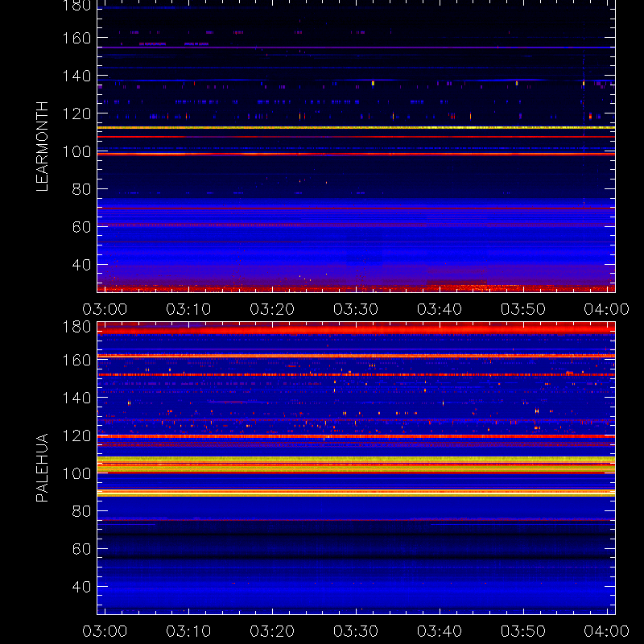
Task: Click Learmonth plot's 80 frequency label
Action: 81,189
